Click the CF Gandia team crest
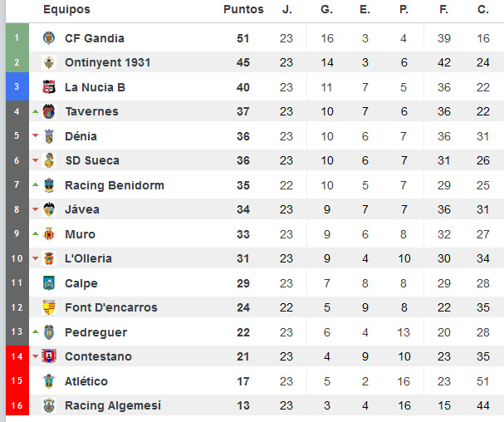The height and width of the screenshot is (422, 504). click(x=48, y=38)
